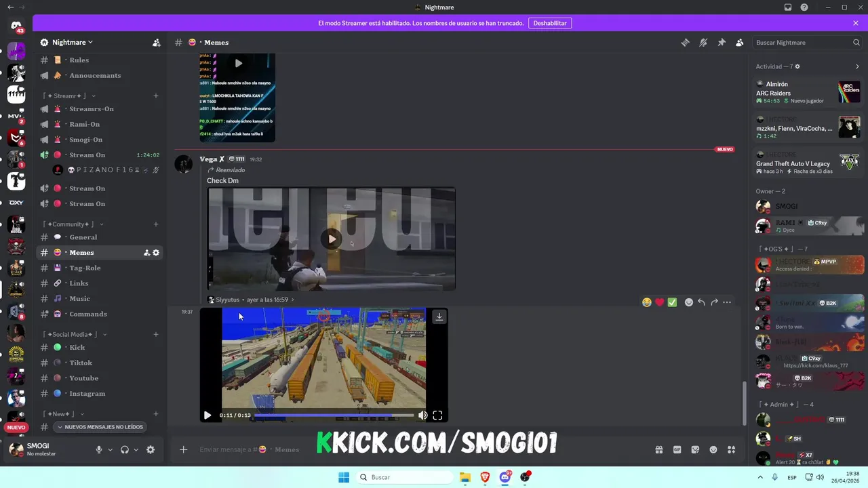868x488 pixels.
Task: Open the add reaction smiley on the message
Action: 689,302
